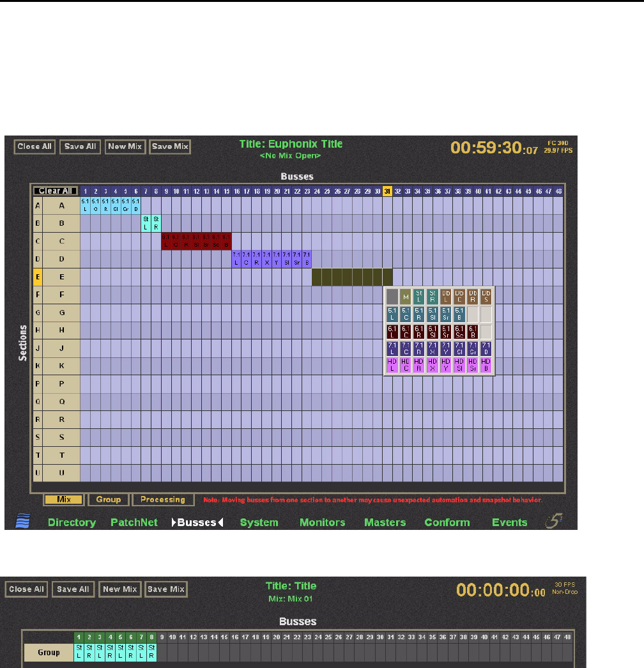Click Clear All in the Sections grid

(x=56, y=191)
